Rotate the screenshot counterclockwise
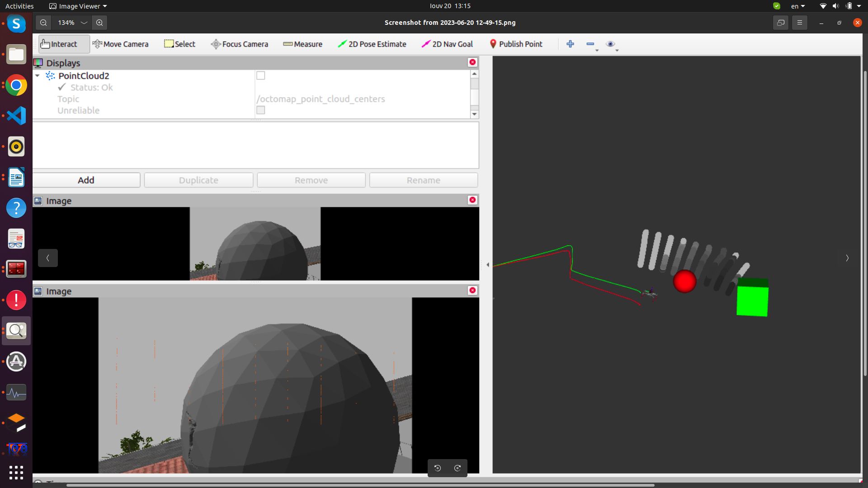 click(438, 468)
